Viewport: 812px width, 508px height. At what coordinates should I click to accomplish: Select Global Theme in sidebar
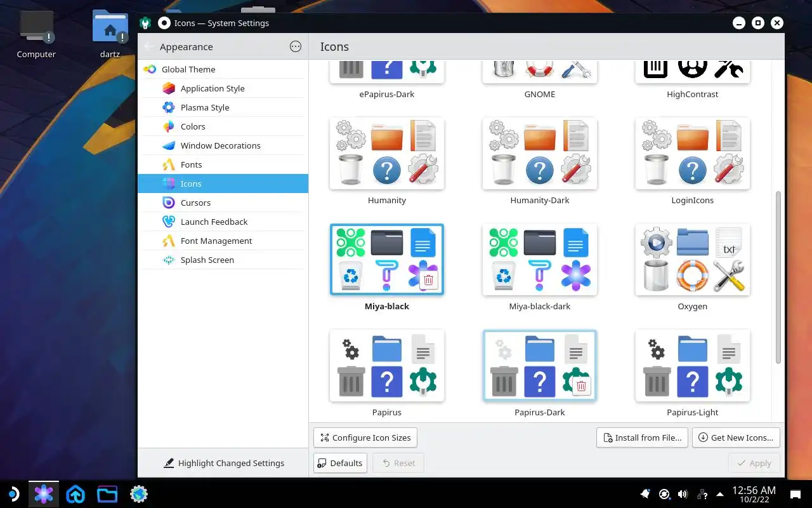tap(223, 69)
